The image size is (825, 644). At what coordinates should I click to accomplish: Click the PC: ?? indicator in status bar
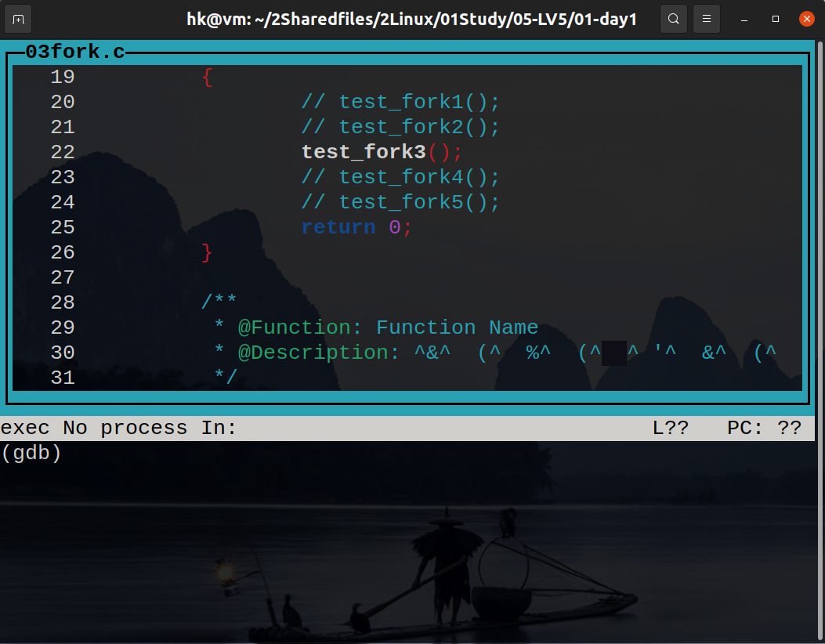coord(764,428)
